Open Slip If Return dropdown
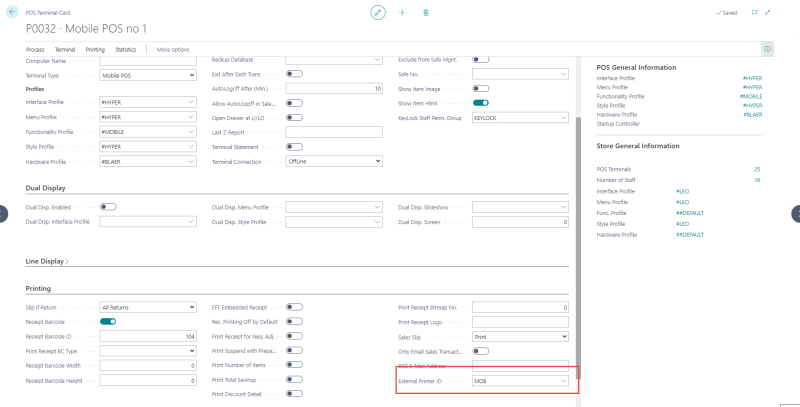This screenshot has height=407, width=800. [x=148, y=308]
